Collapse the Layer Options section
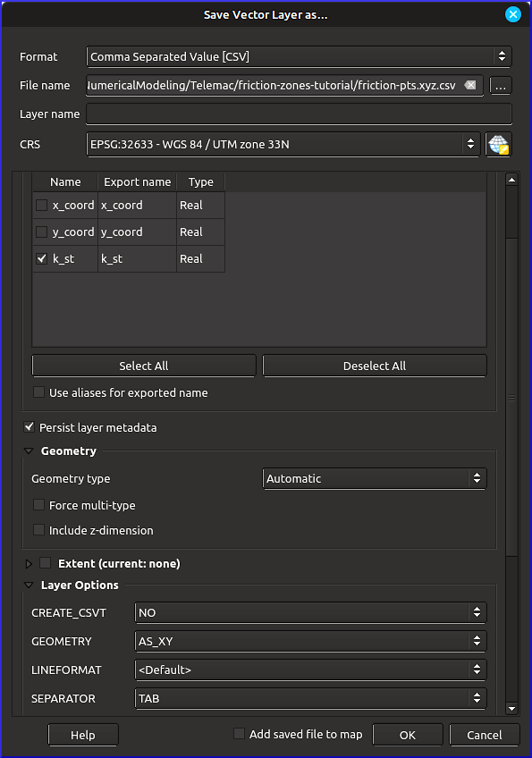The width and height of the screenshot is (532, 758). pyautogui.click(x=28, y=585)
